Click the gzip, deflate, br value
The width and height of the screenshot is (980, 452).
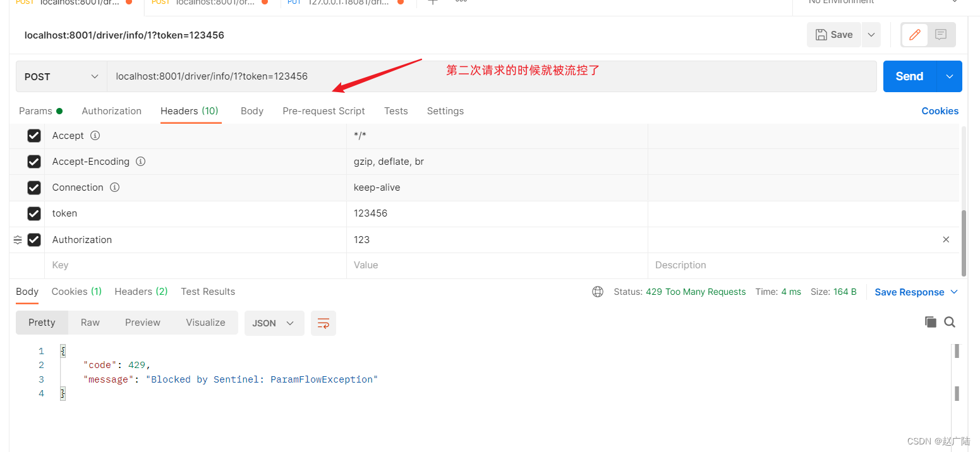389,162
